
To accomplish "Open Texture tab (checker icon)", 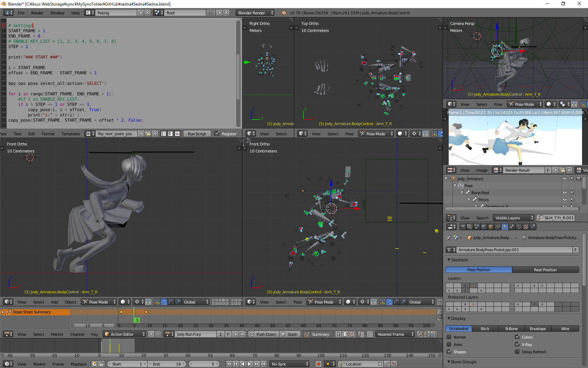I will click(526, 227).
